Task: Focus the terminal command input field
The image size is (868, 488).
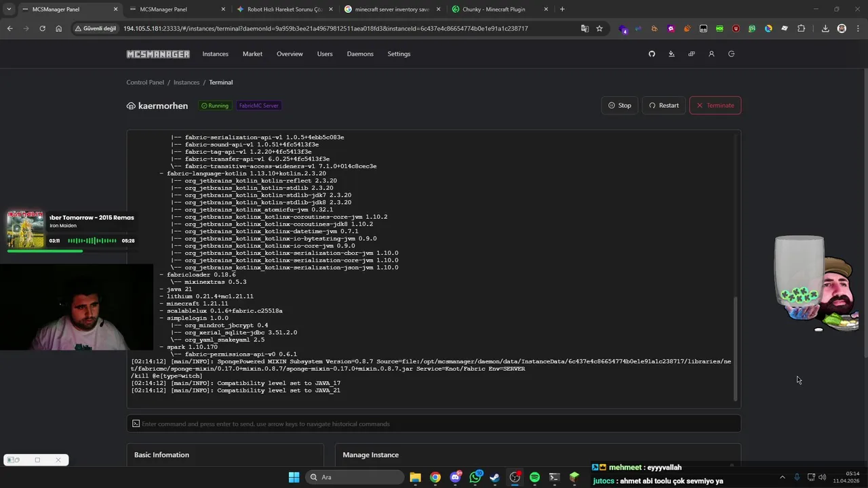Action: tap(434, 424)
